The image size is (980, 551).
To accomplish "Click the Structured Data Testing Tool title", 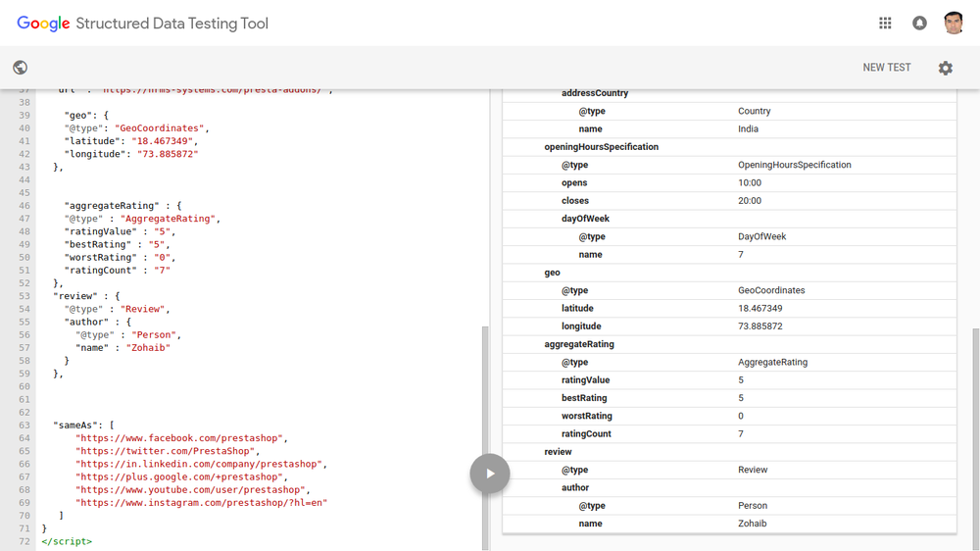I will click(x=171, y=24).
